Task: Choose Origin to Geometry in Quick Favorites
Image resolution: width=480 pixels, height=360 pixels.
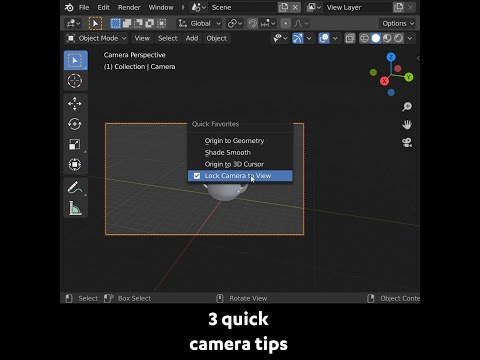Action: [240, 141]
